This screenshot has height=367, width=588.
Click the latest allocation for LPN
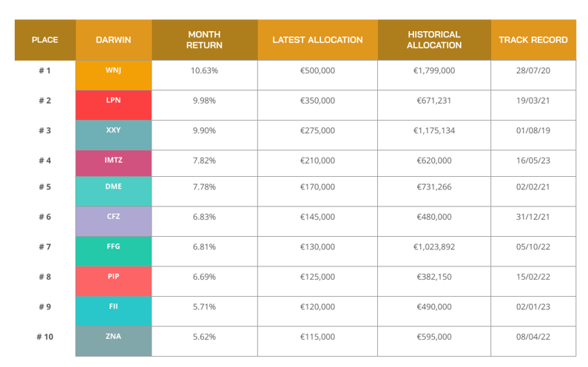[x=317, y=100]
